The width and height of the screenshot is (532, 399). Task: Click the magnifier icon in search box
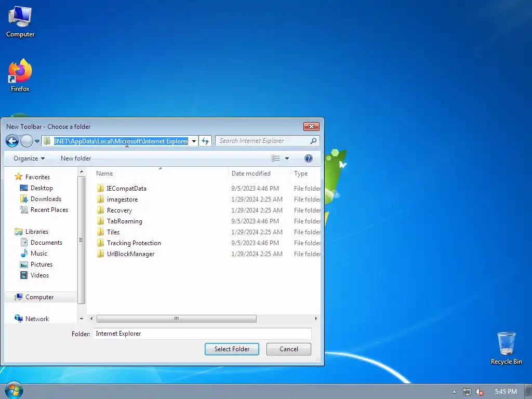pyautogui.click(x=313, y=141)
